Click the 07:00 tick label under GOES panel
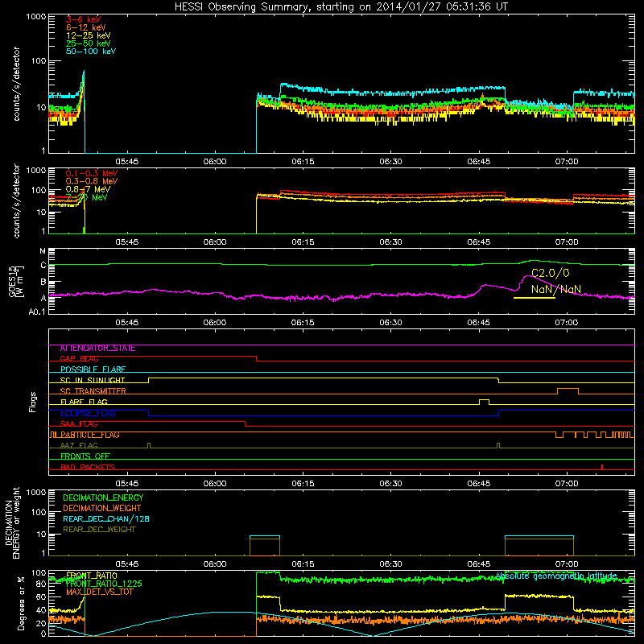This screenshot has height=644, width=644. pos(567,323)
